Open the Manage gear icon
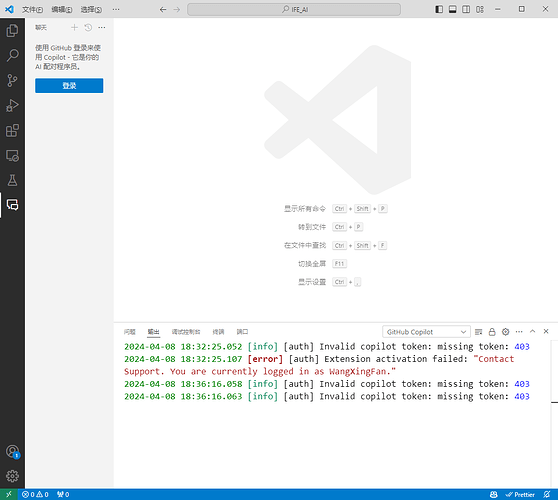The image size is (558, 500). 12,476
